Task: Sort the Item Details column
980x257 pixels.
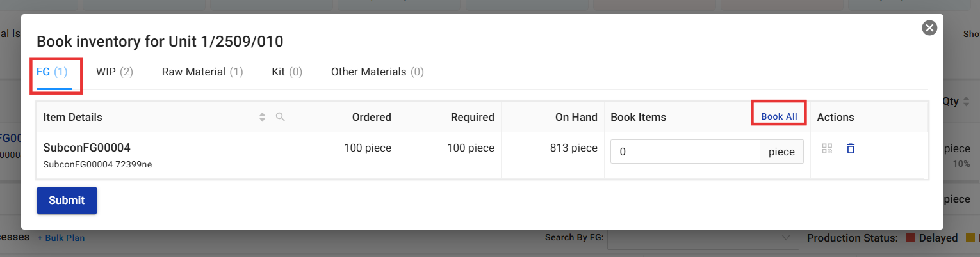Action: point(262,117)
